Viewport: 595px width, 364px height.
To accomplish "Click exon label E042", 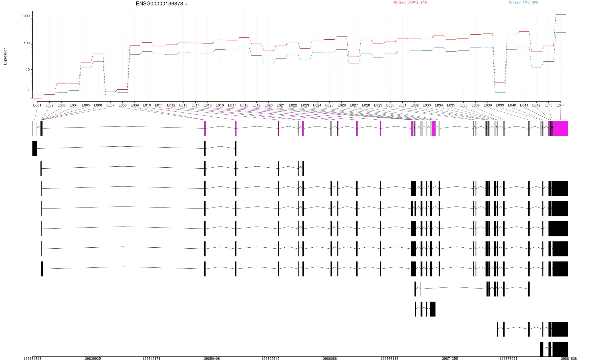I will tap(536, 105).
